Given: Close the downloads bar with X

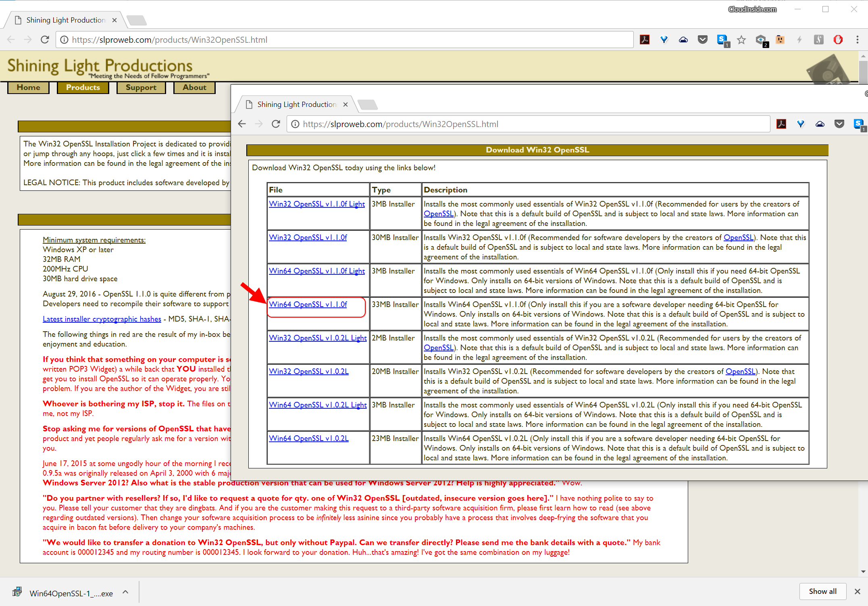Looking at the screenshot, I should (x=858, y=591).
